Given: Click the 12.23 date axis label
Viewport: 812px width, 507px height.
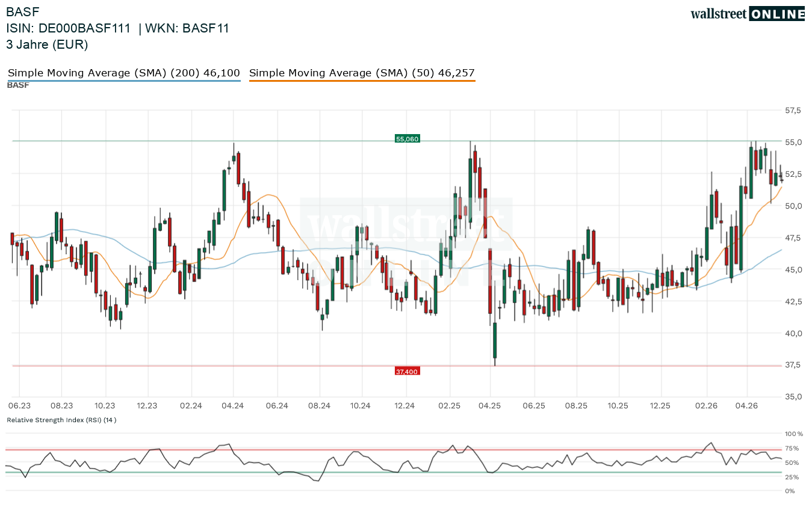Looking at the screenshot, I should pos(147,406).
